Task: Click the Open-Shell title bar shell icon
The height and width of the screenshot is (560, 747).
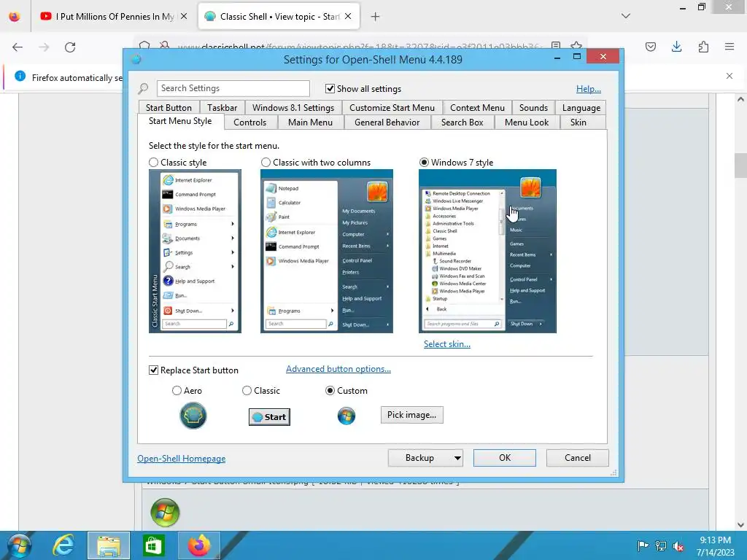Action: coord(136,59)
